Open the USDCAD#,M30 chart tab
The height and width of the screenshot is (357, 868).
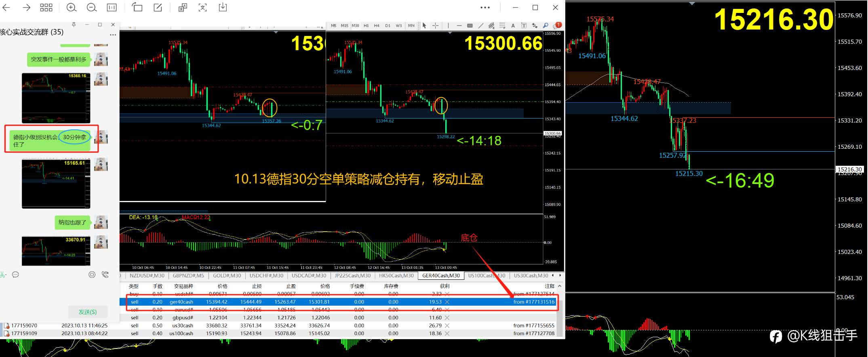point(309,276)
